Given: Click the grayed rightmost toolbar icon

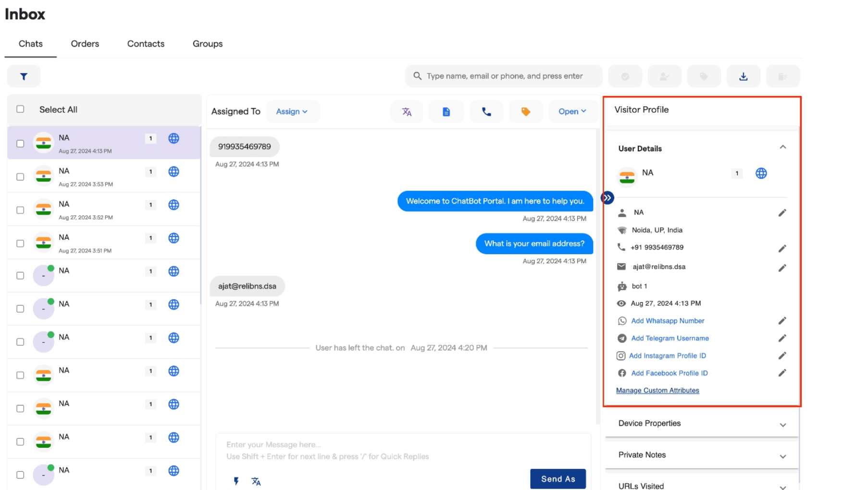Looking at the screenshot, I should click(x=782, y=76).
